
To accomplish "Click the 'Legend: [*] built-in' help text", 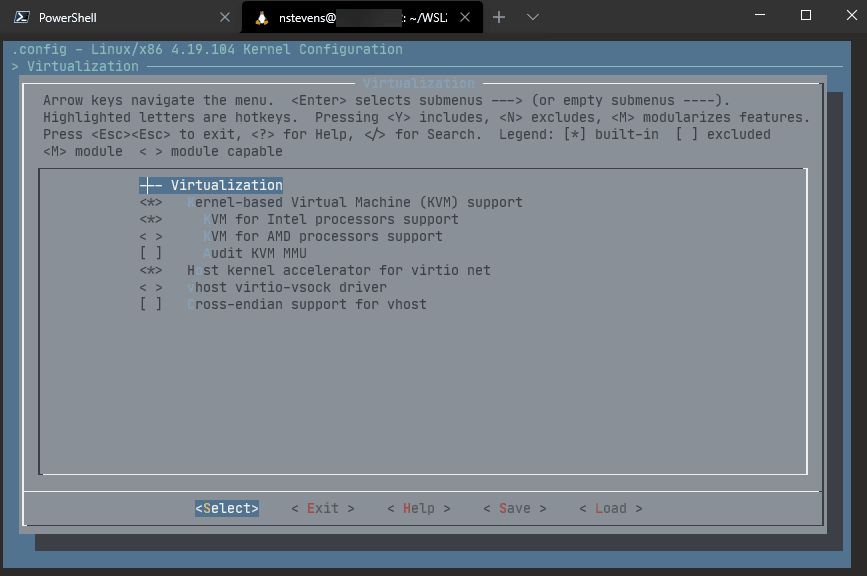I will click(x=579, y=134).
